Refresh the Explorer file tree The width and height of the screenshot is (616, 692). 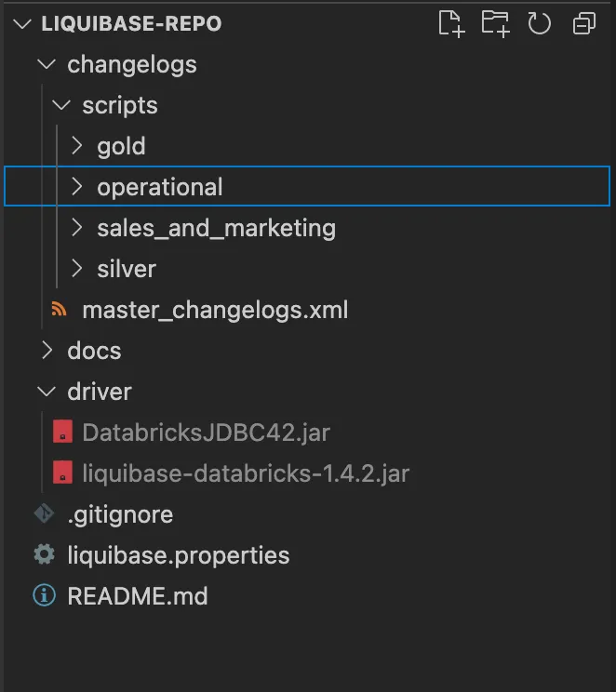(x=540, y=24)
